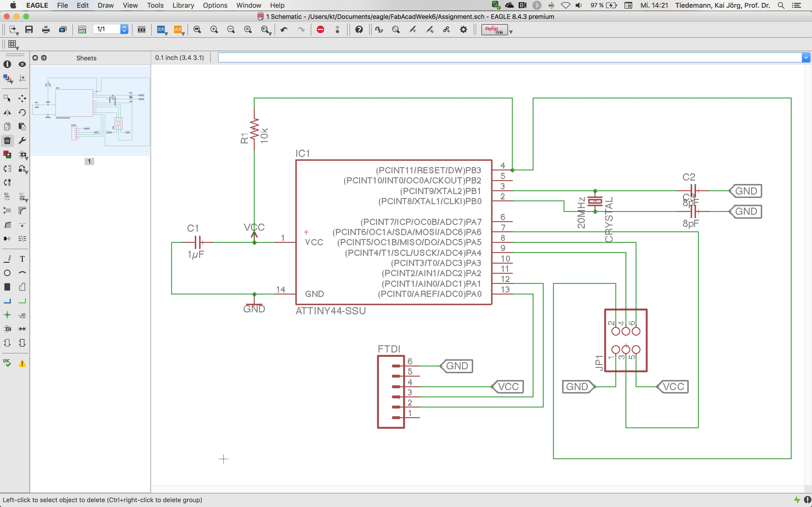Viewport: 812px width, 507px height.
Task: Switch to board with SCH/BRD icon
Action: pyautogui.click(x=82, y=29)
